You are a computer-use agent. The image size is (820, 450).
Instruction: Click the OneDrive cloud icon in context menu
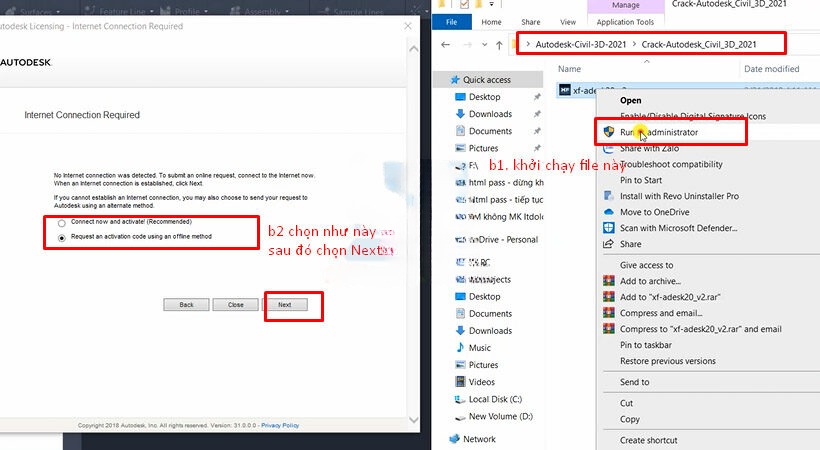[609, 212]
